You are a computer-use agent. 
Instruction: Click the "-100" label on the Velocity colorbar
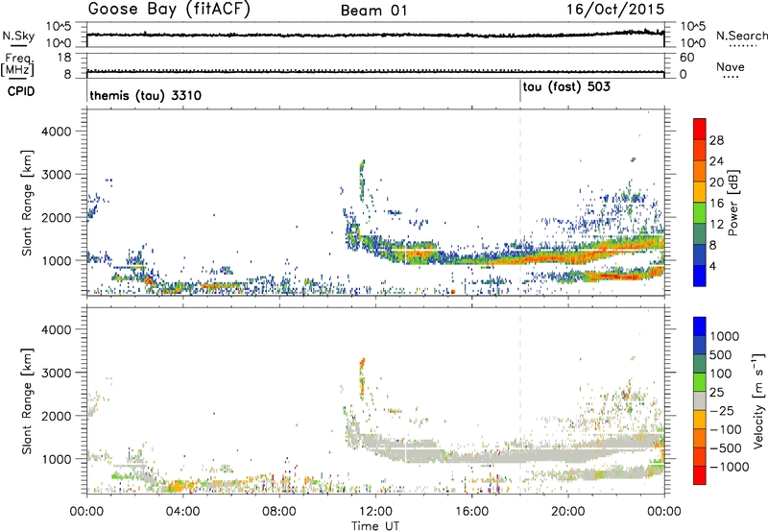click(x=726, y=429)
